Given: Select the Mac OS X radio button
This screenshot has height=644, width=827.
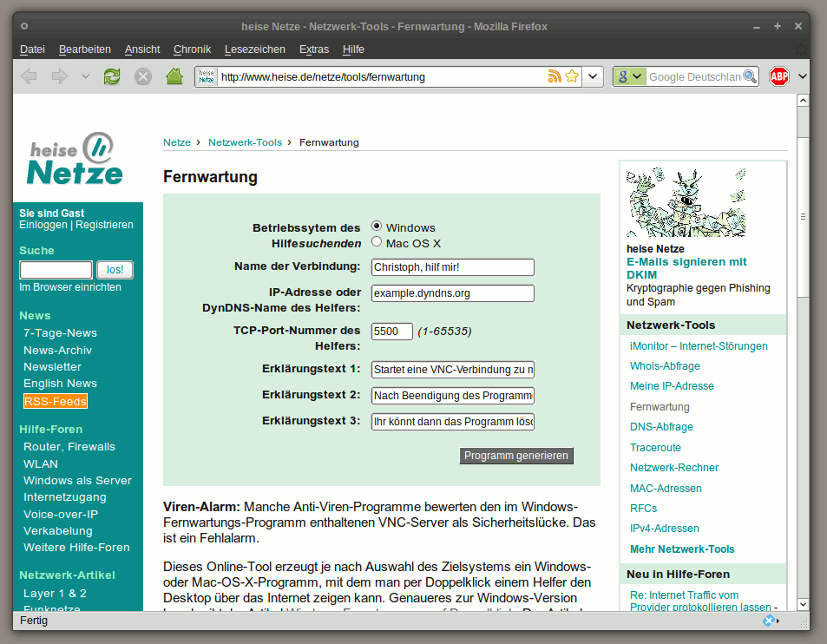Looking at the screenshot, I should [377, 241].
